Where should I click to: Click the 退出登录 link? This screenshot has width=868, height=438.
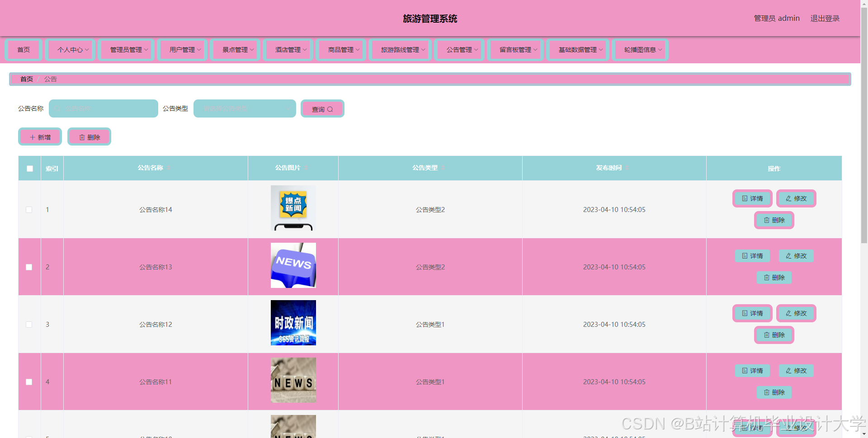pyautogui.click(x=825, y=19)
